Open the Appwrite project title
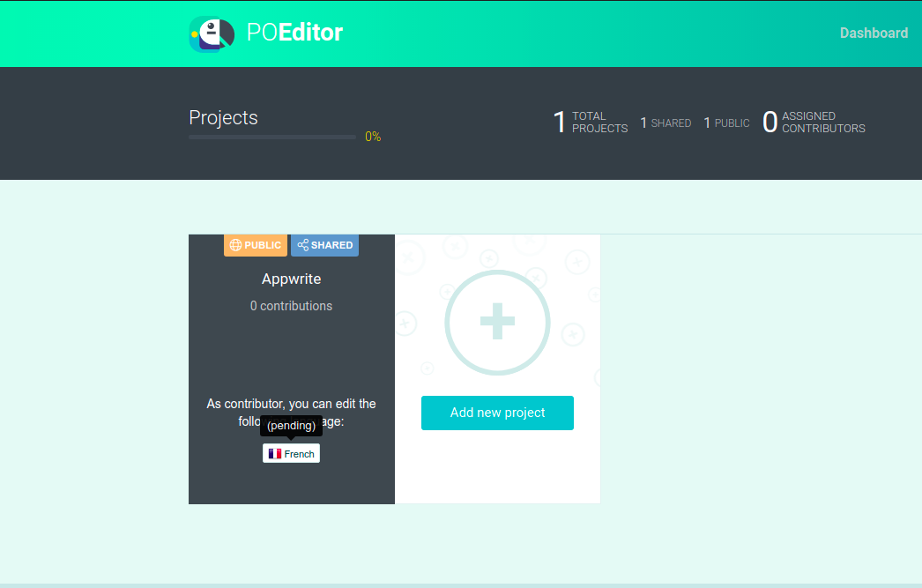The height and width of the screenshot is (588, 922). point(291,279)
